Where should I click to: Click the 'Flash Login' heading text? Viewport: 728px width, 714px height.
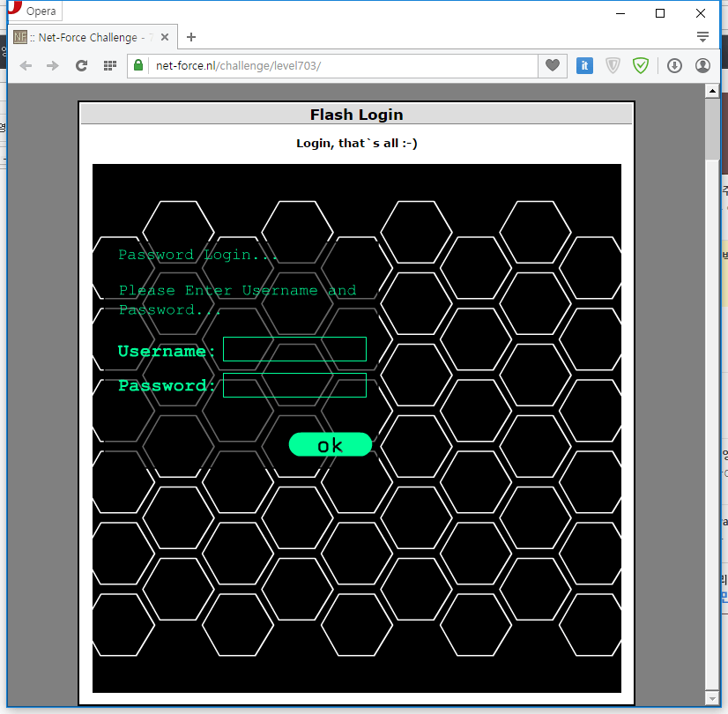(357, 115)
